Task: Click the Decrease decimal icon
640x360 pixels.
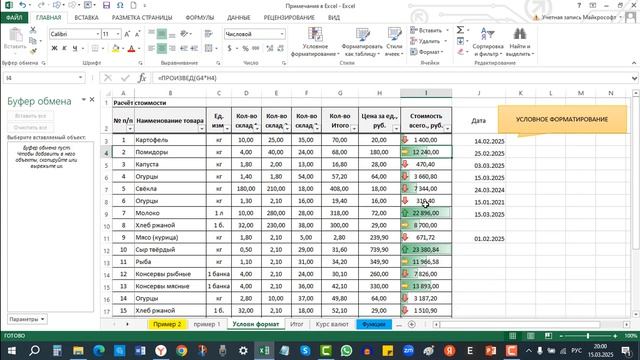Action: (x=280, y=49)
